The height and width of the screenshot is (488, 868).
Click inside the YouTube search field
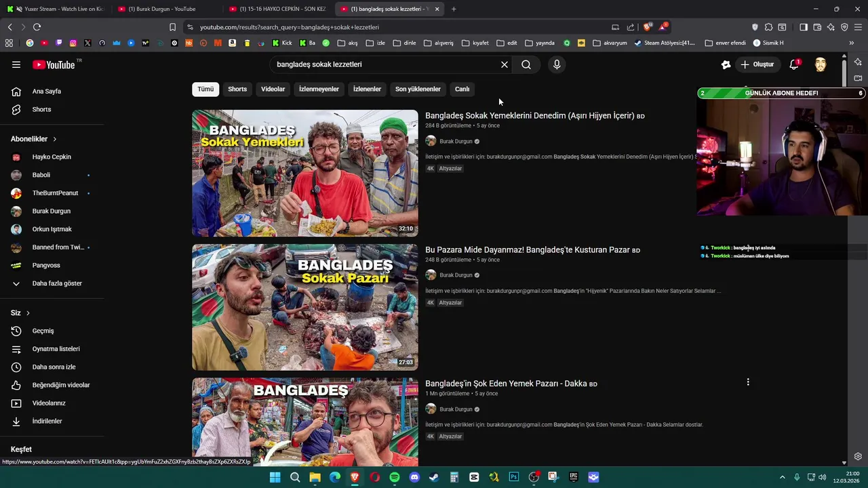click(x=383, y=64)
